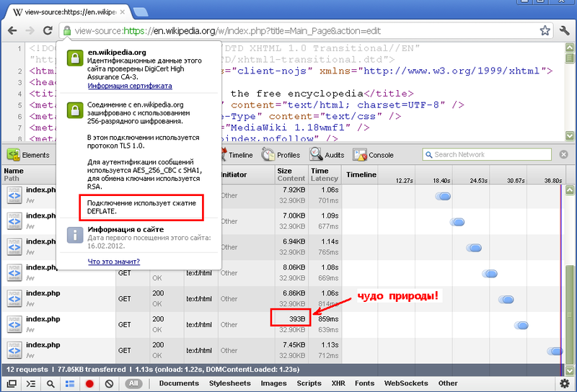The width and height of the screenshot is (577, 392).
Task: Switch to the Console panel
Action: (x=373, y=155)
